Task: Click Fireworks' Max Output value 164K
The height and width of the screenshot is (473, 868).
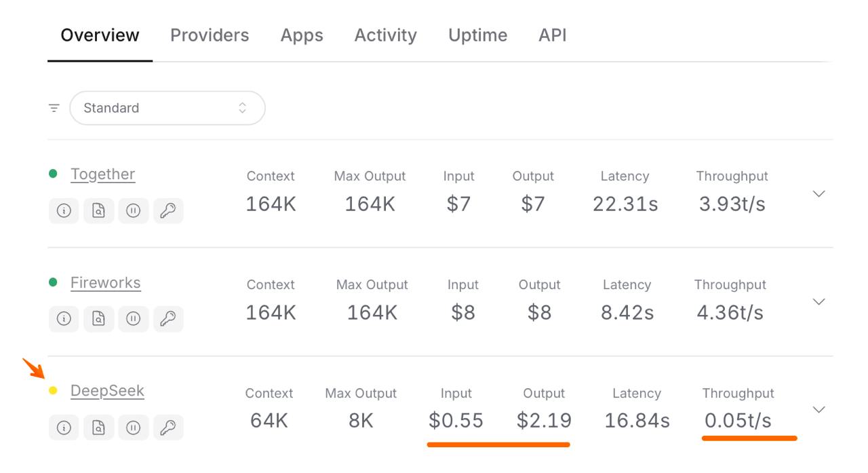Action: pos(372,312)
